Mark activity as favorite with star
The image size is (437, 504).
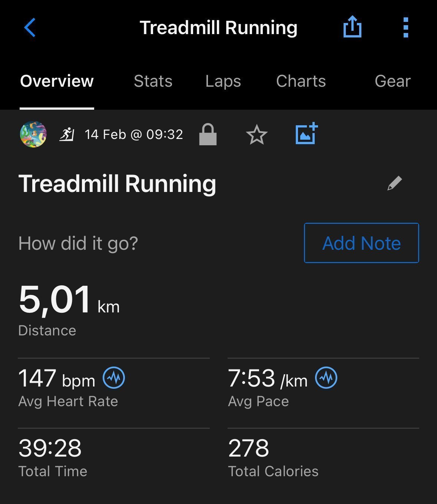[256, 135]
